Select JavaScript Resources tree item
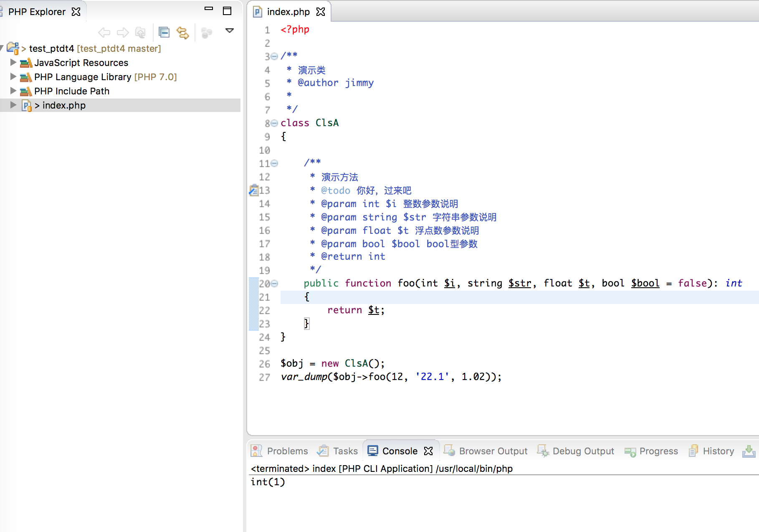This screenshot has width=759, height=532. tap(81, 63)
